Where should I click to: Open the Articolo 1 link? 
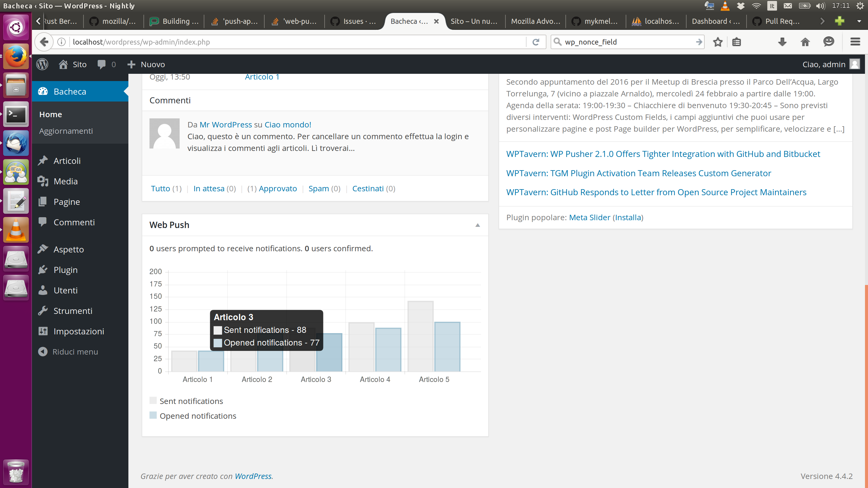click(262, 77)
